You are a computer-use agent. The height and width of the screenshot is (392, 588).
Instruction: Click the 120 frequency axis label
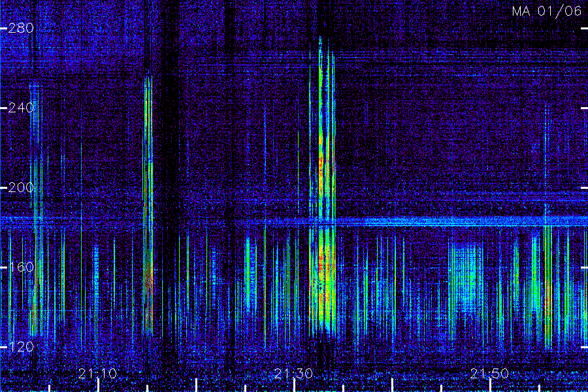21,347
